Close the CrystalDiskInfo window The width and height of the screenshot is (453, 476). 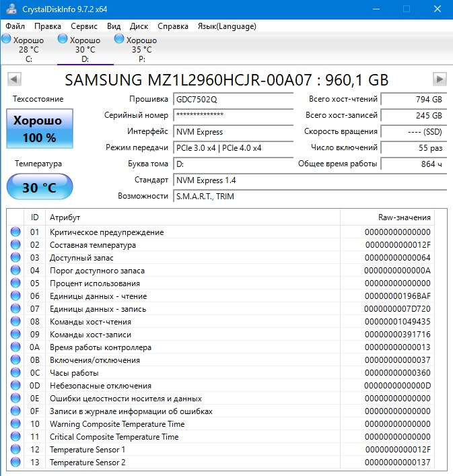click(x=438, y=9)
